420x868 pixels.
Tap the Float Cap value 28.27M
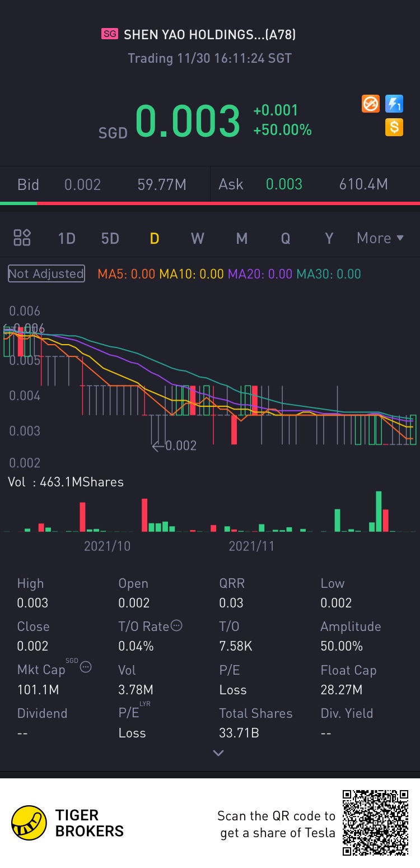pos(342,690)
